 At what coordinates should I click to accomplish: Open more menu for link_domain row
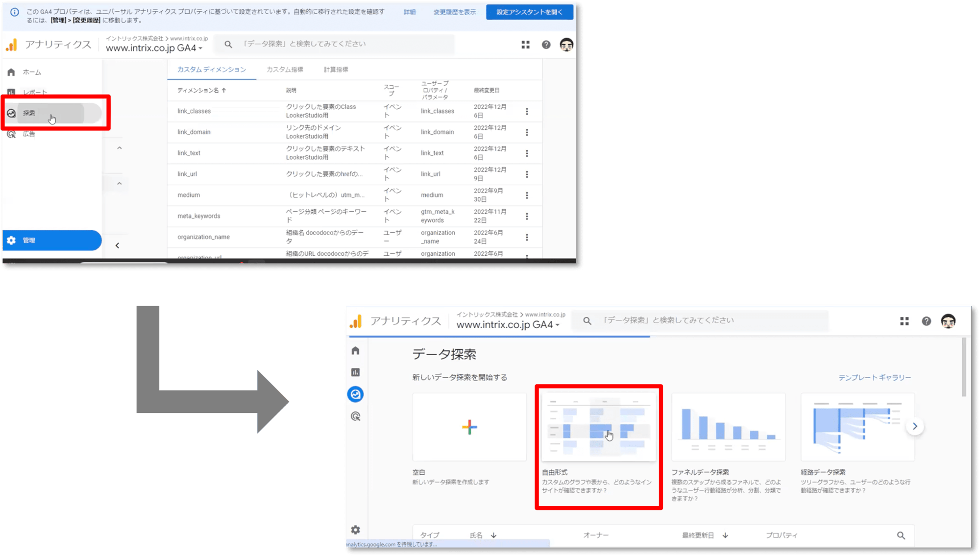click(x=527, y=133)
